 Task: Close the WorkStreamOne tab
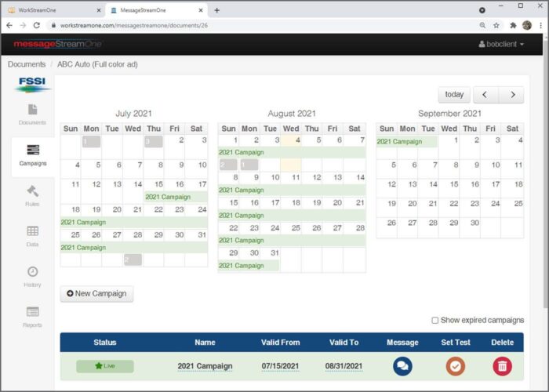(x=99, y=10)
